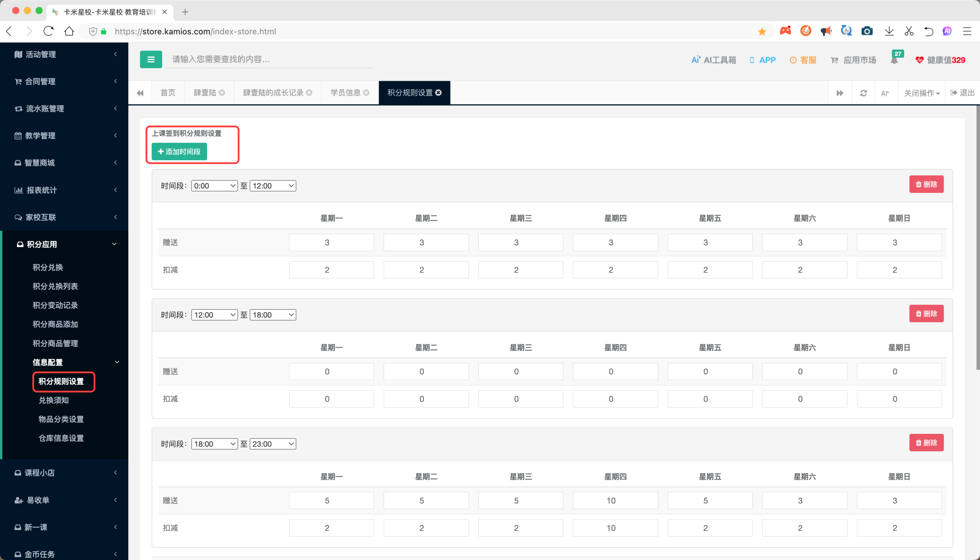Delete the 0:00 to 12:00 period
This screenshot has height=560, width=980.
pyautogui.click(x=926, y=184)
